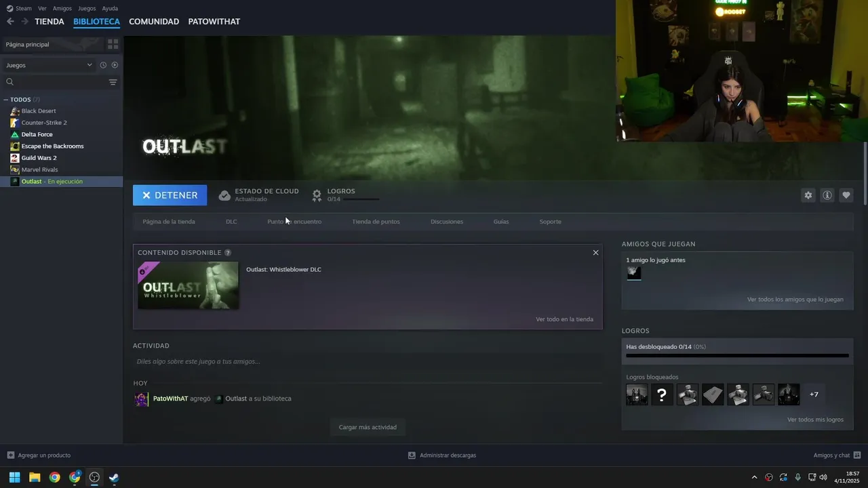The width and height of the screenshot is (868, 488).
Task: Click the first locked achievement icon
Action: pyautogui.click(x=637, y=394)
